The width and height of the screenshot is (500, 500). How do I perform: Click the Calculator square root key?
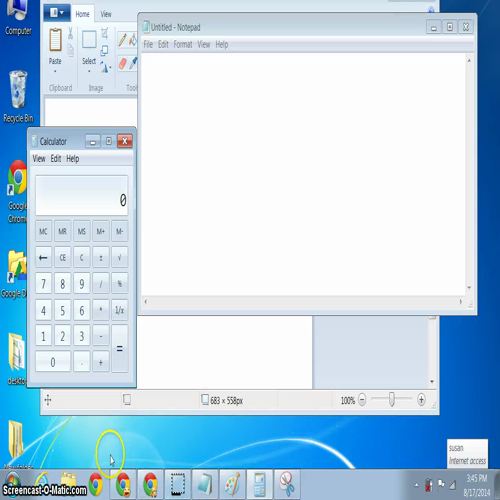120,258
